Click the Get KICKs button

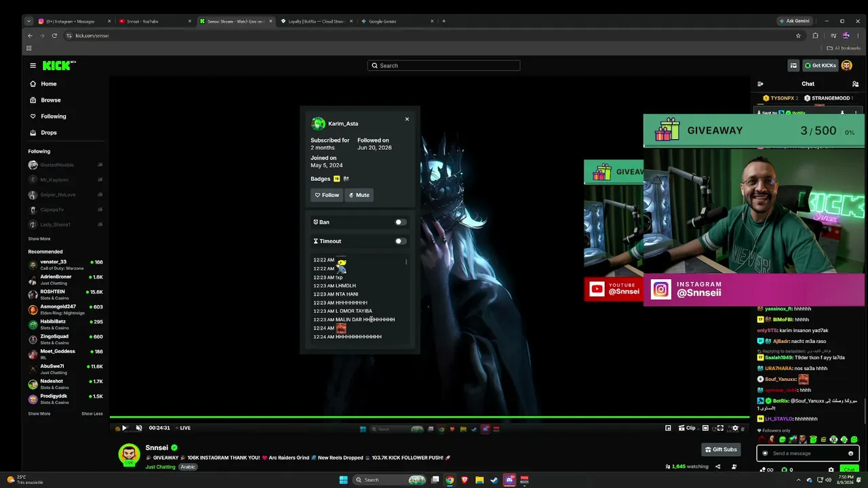[821, 66]
